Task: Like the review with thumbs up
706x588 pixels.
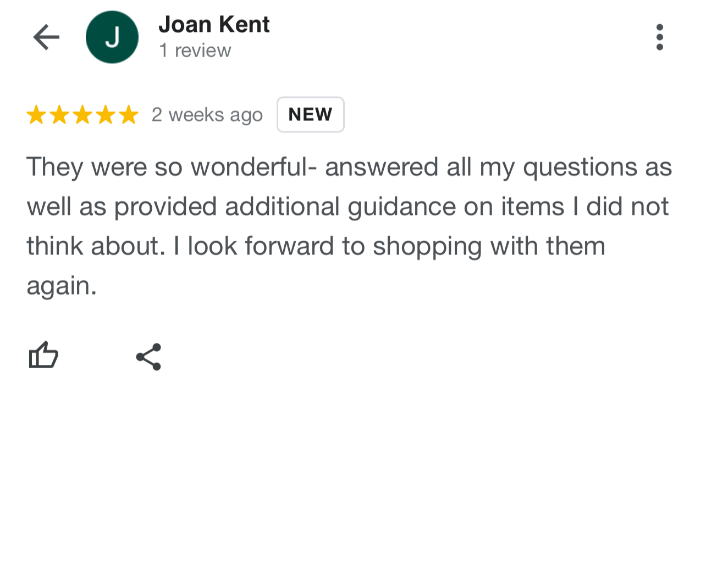Action: pyautogui.click(x=43, y=355)
